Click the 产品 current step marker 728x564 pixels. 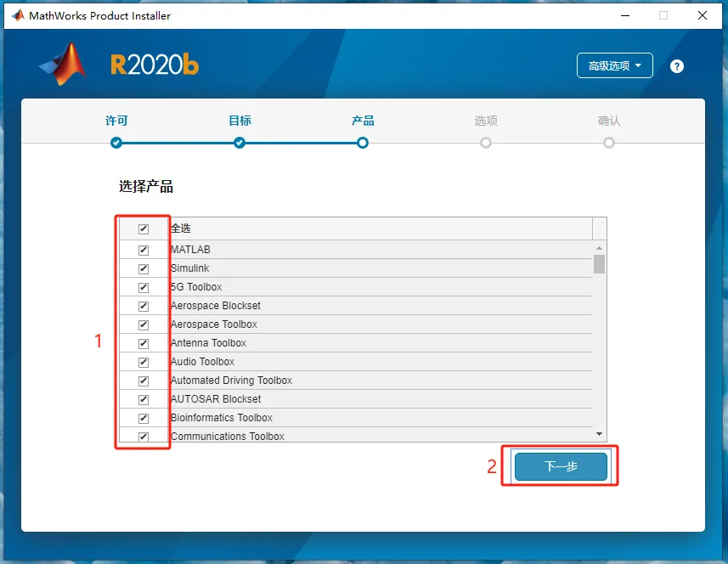(363, 143)
